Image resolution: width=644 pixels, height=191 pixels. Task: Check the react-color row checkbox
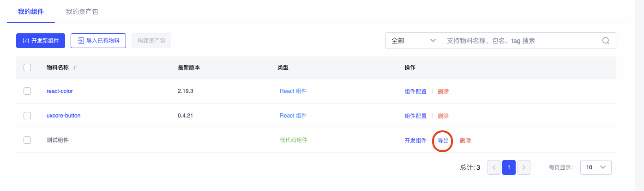pos(27,91)
